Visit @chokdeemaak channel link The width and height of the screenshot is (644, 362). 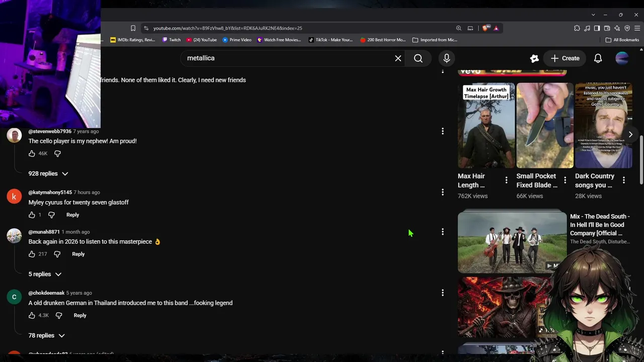click(46, 293)
